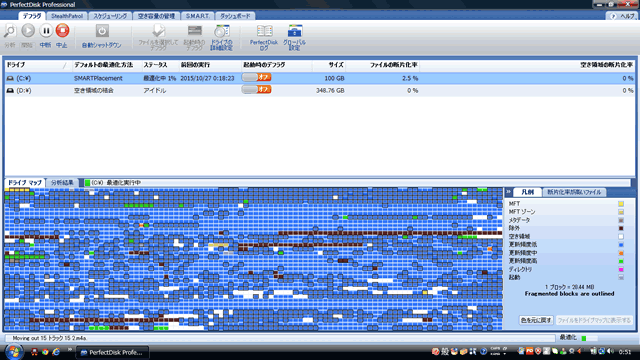This screenshot has height=360, width=640.
Task: Open the S.M.A.R.T. tab
Action: [197, 16]
